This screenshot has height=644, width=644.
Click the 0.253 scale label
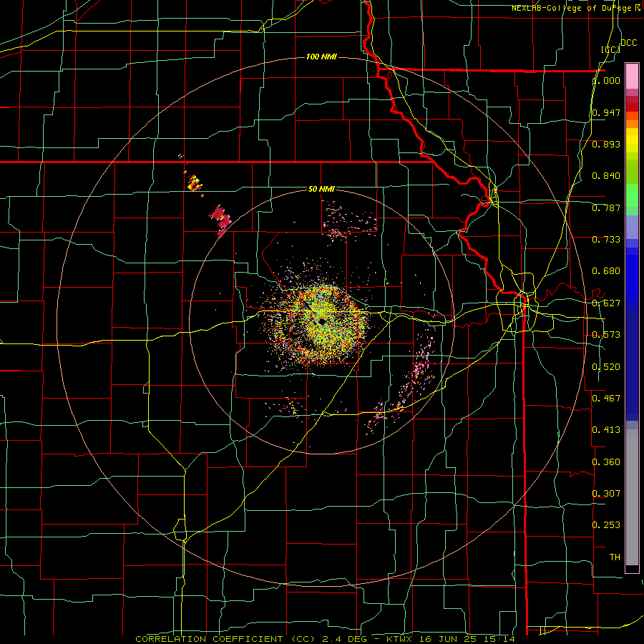[606, 525]
